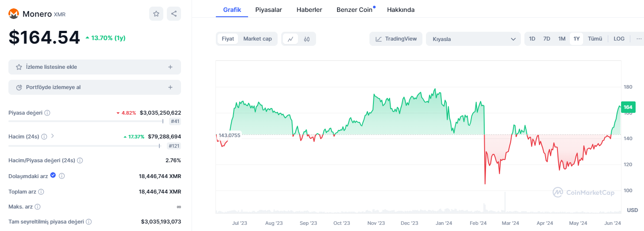Image resolution: width=644 pixels, height=231 pixels.
Task: Click the Hacim (24s) progress bar
Action: pyautogui.click(x=85, y=145)
